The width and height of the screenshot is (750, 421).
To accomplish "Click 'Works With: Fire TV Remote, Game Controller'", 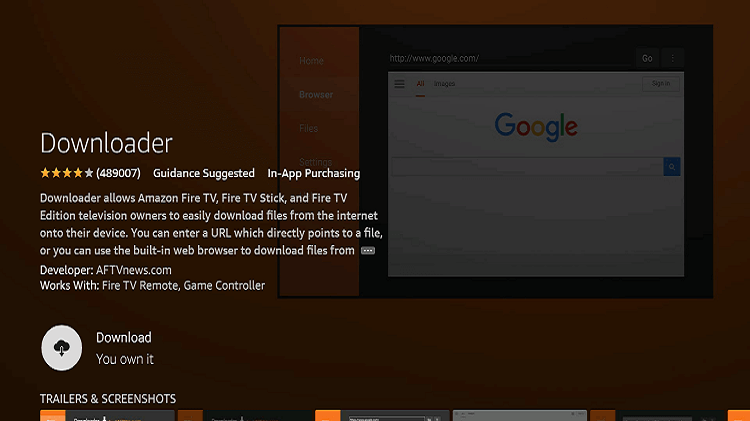I will click(x=152, y=286).
